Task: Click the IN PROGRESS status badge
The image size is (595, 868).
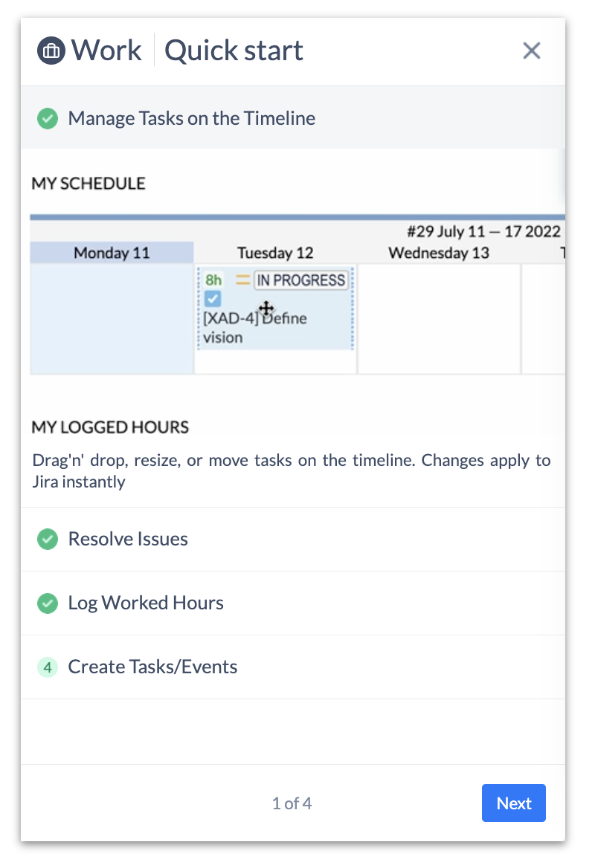Action: tap(300, 280)
